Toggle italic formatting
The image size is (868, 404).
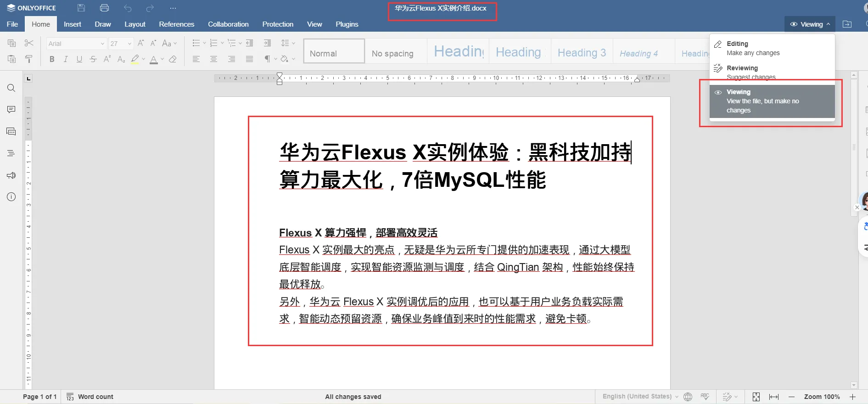(66, 59)
